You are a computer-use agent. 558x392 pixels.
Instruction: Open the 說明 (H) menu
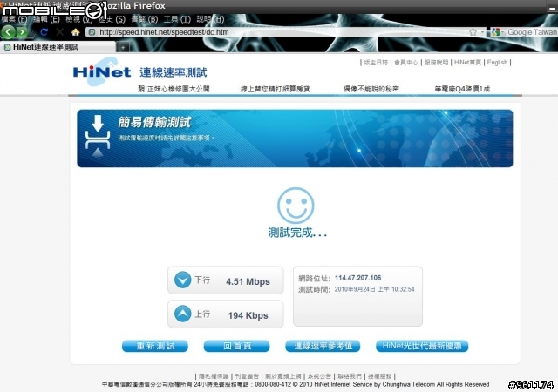pyautogui.click(x=210, y=19)
